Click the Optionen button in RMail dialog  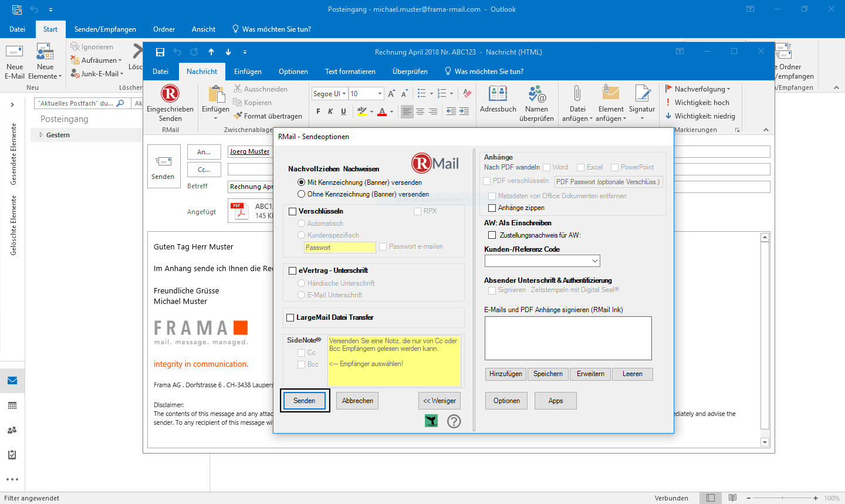pyautogui.click(x=506, y=401)
